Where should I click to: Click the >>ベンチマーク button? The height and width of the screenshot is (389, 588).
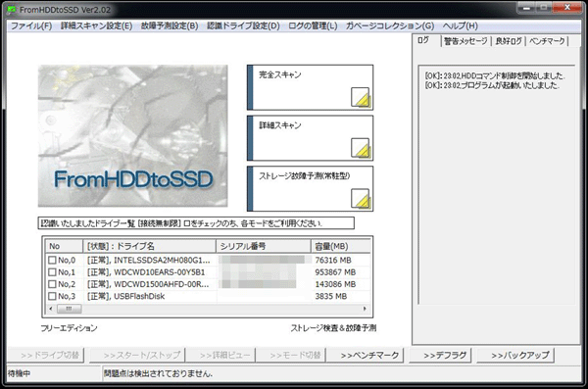[365, 355]
